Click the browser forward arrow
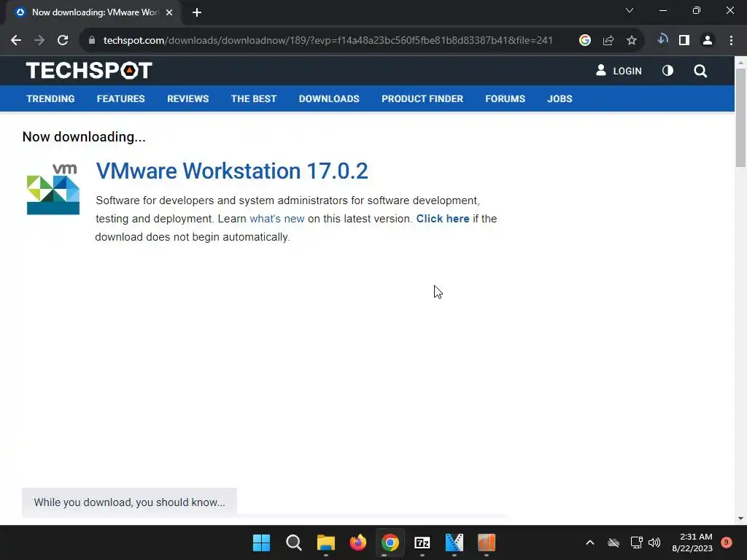Screen dimensions: 747x560 [x=39, y=41]
